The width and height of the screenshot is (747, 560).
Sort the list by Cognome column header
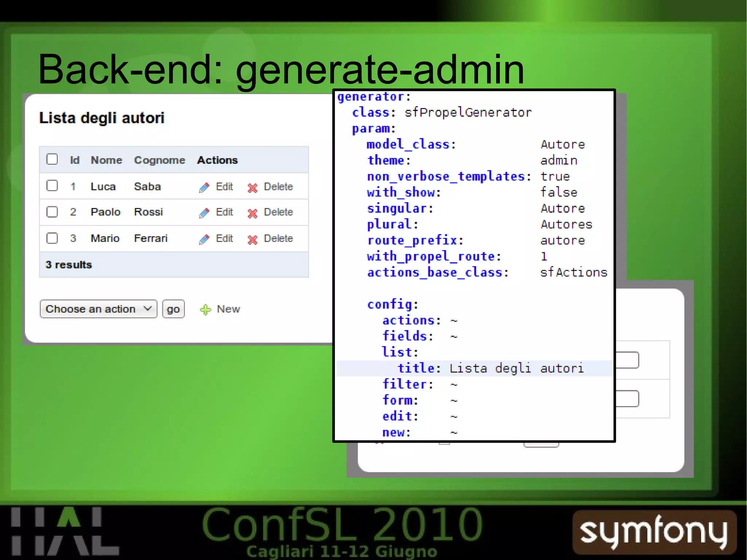click(159, 160)
